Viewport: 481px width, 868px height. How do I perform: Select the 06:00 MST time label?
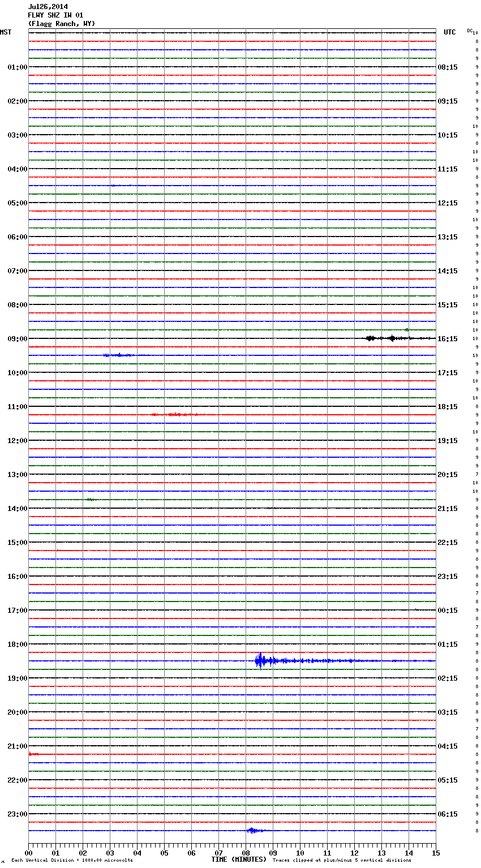tap(18, 237)
